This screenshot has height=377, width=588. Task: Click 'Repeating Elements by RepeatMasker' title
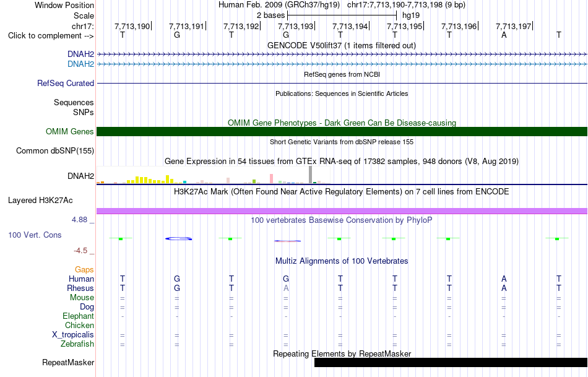pos(342,353)
